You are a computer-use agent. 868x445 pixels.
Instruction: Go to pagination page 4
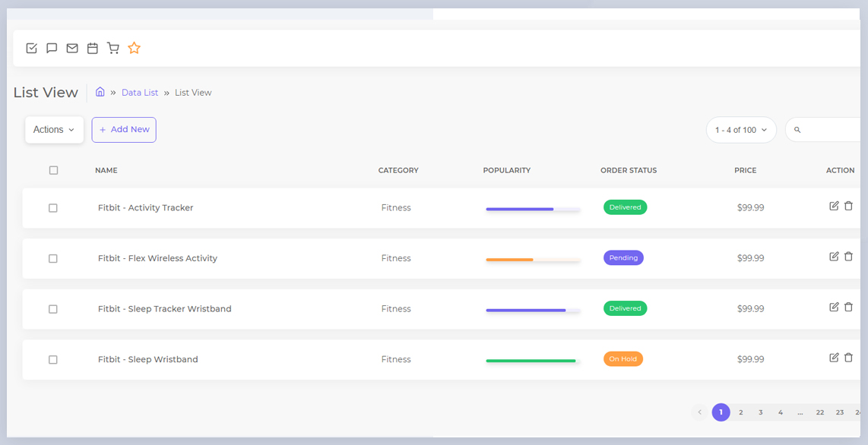pyautogui.click(x=781, y=412)
